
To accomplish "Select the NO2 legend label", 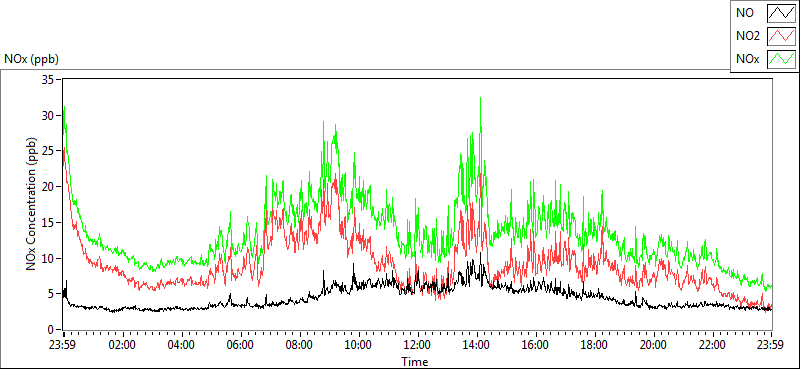I will pyautogui.click(x=748, y=37).
